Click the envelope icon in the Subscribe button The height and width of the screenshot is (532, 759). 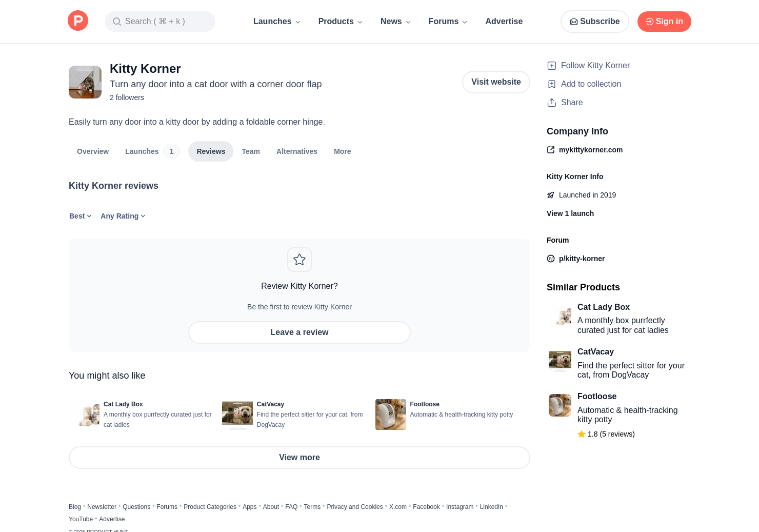574,22
